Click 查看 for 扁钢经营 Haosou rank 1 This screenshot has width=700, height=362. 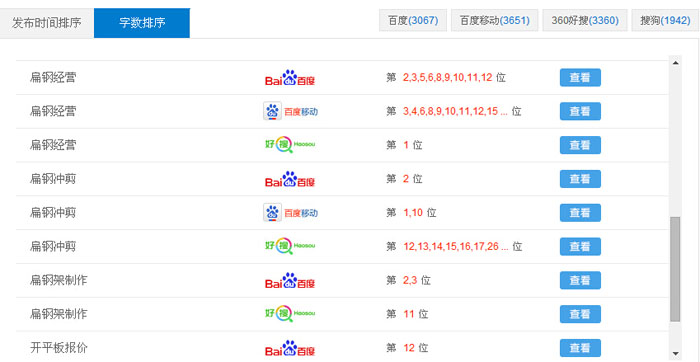pyautogui.click(x=580, y=145)
